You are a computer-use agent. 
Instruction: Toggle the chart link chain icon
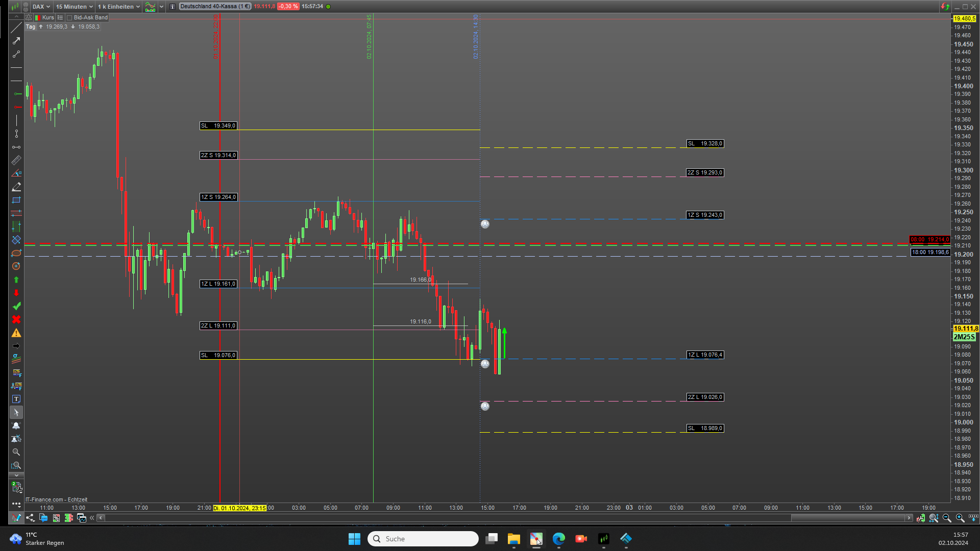coord(26,7)
